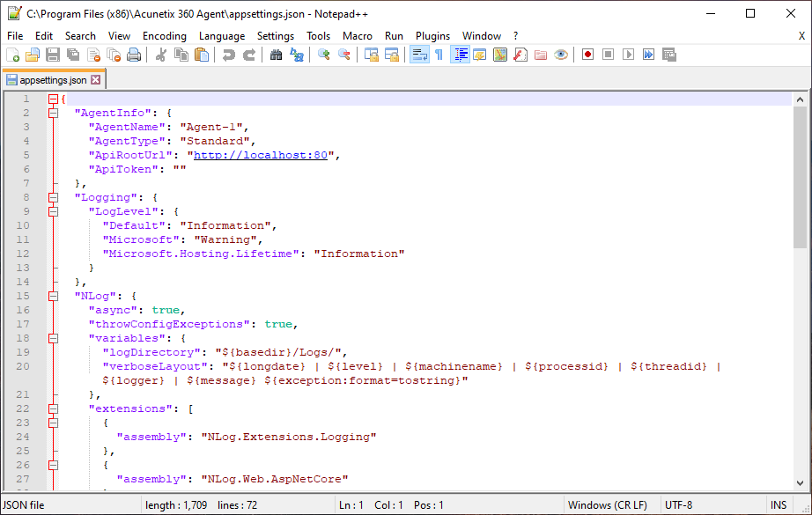812x515 pixels.
Task: Open the Tools menu
Action: 318,36
